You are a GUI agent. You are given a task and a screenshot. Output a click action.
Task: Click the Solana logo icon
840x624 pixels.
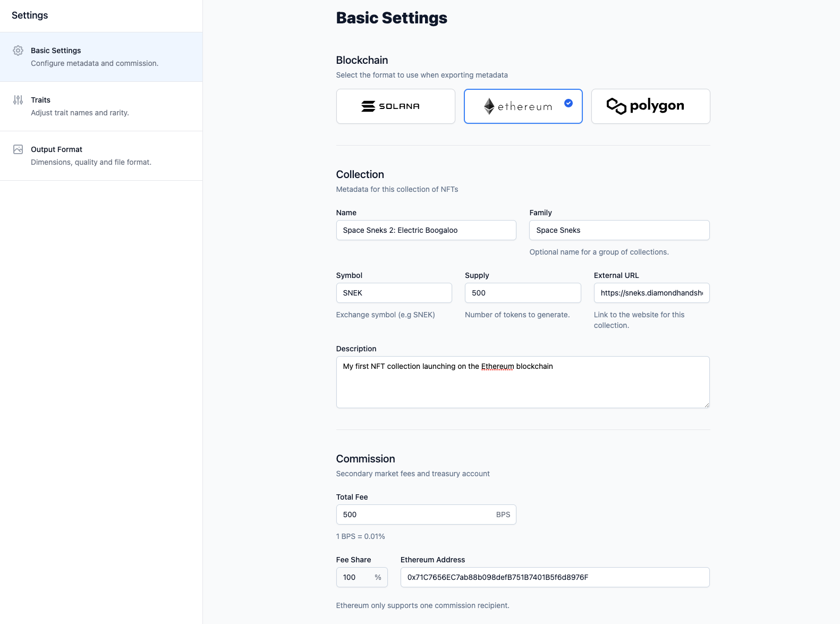pyautogui.click(x=368, y=106)
